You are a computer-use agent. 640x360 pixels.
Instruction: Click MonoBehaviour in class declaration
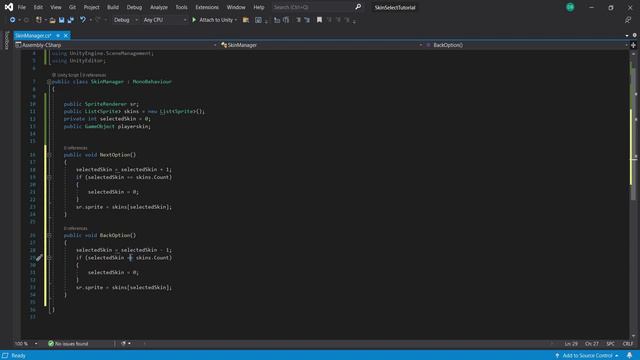pos(152,82)
